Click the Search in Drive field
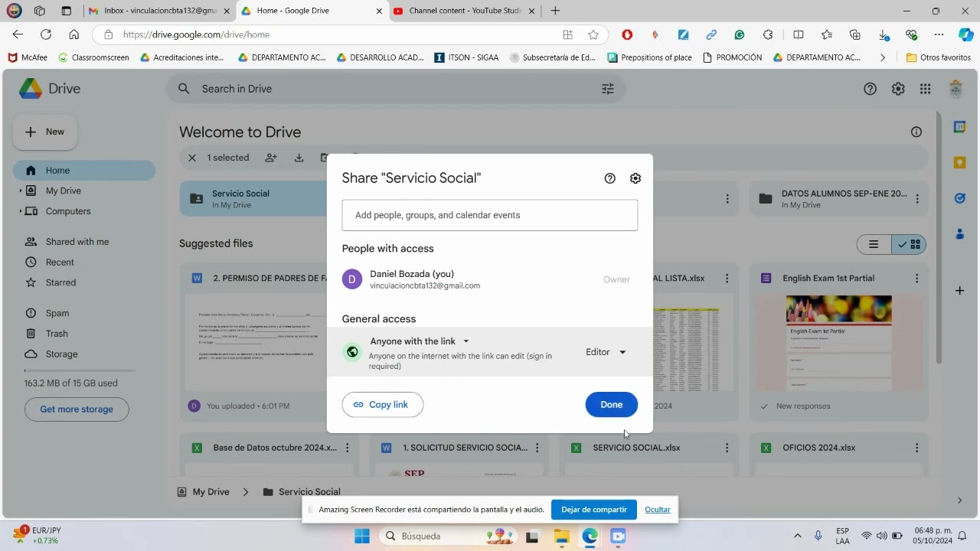 click(x=395, y=89)
